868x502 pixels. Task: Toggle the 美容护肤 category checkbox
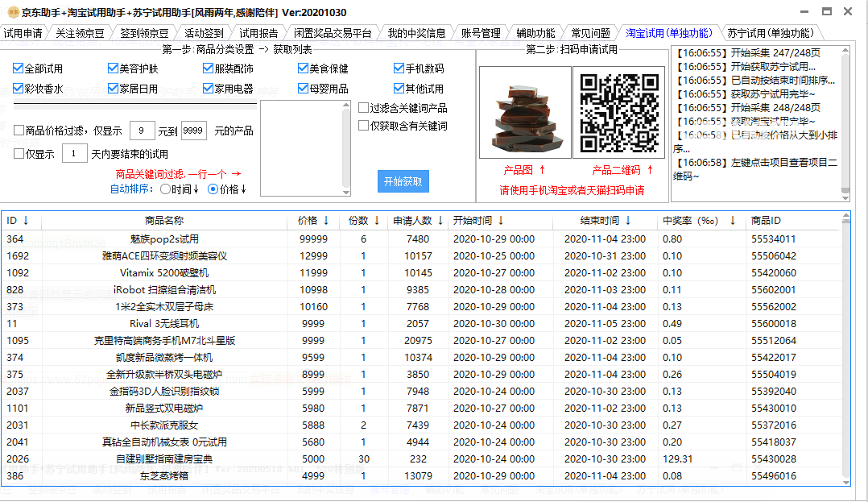click(114, 68)
